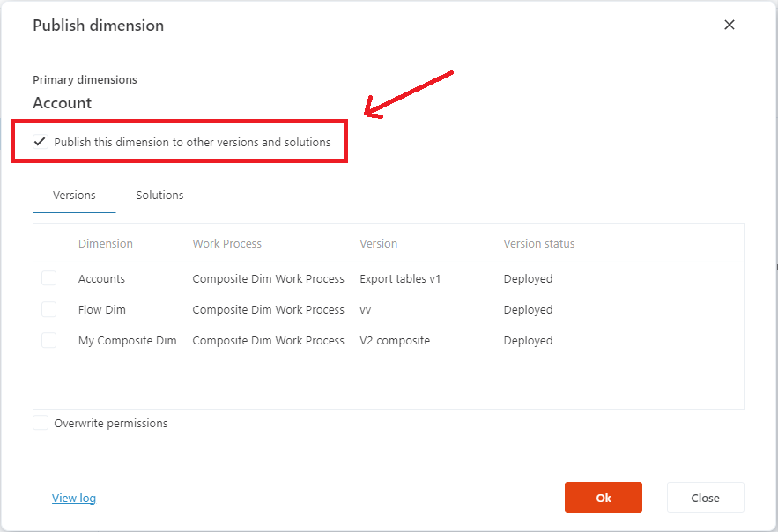The width and height of the screenshot is (778, 532).
Task: Tick the Flow Dim row checkbox
Action: tap(48, 309)
